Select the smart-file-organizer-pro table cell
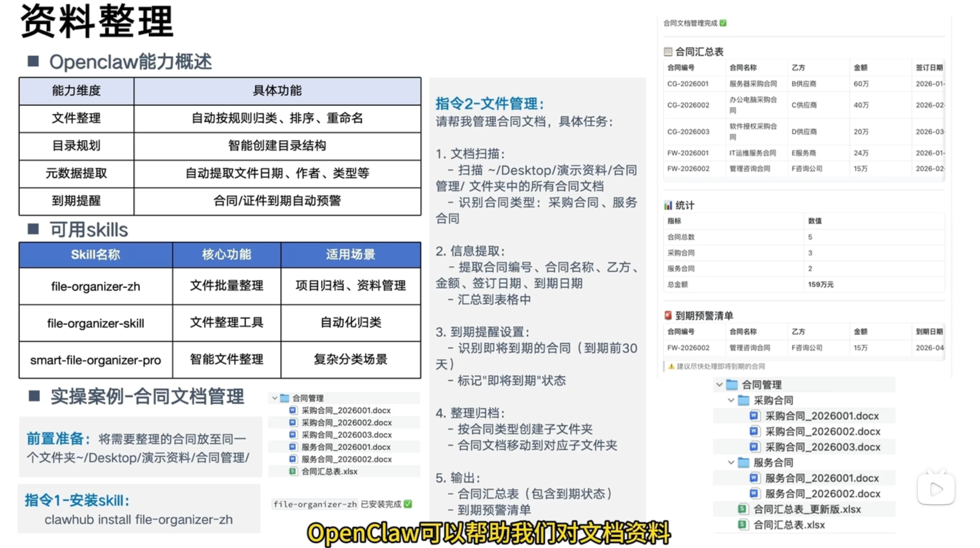The image size is (980, 548). 95,359
